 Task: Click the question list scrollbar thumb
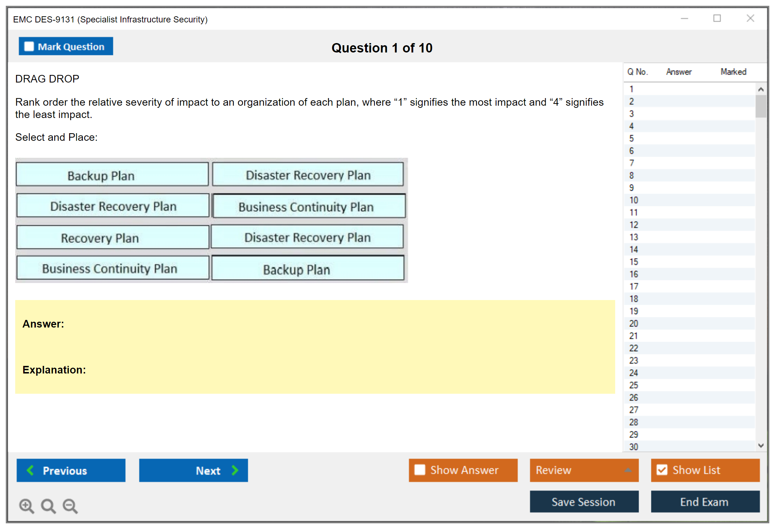(761, 106)
